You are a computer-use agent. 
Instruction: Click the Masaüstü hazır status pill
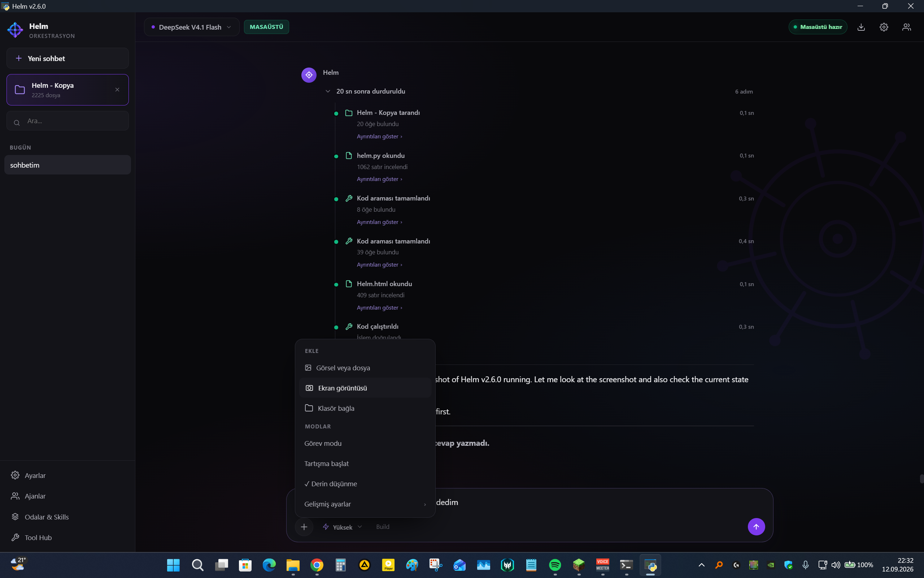[818, 27]
